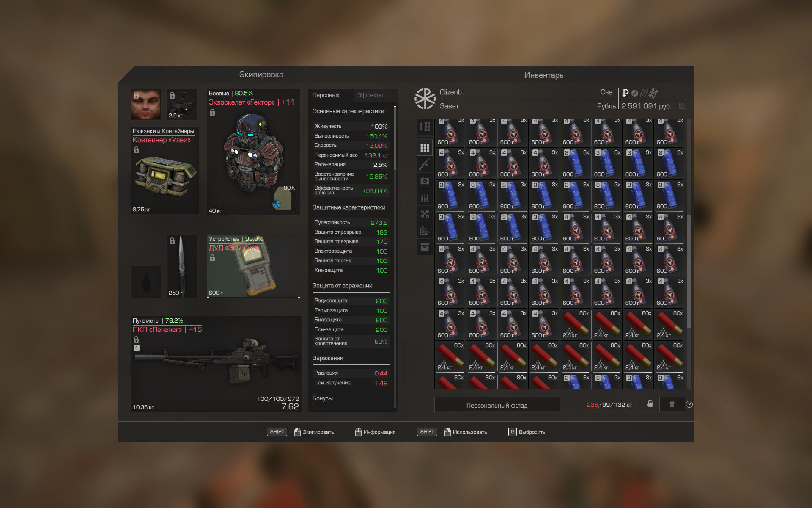Screen dimensions: 812x508
Task: Click the Защита от кровотечения 50% row
Action: [x=351, y=341]
